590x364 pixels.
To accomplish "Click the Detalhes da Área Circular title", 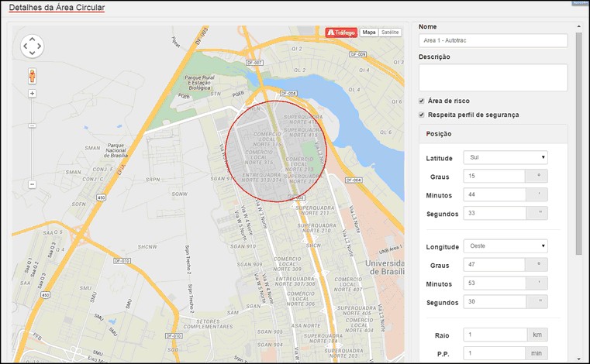I will 57,8.
